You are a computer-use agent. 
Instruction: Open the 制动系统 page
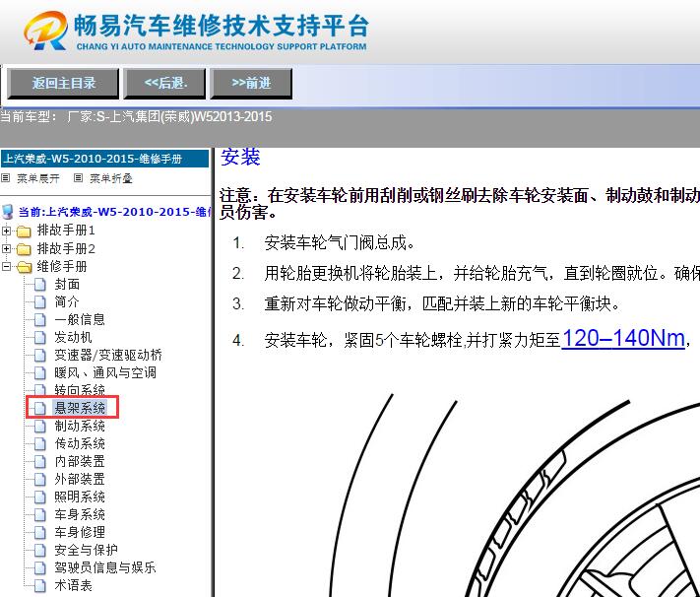[x=80, y=426]
